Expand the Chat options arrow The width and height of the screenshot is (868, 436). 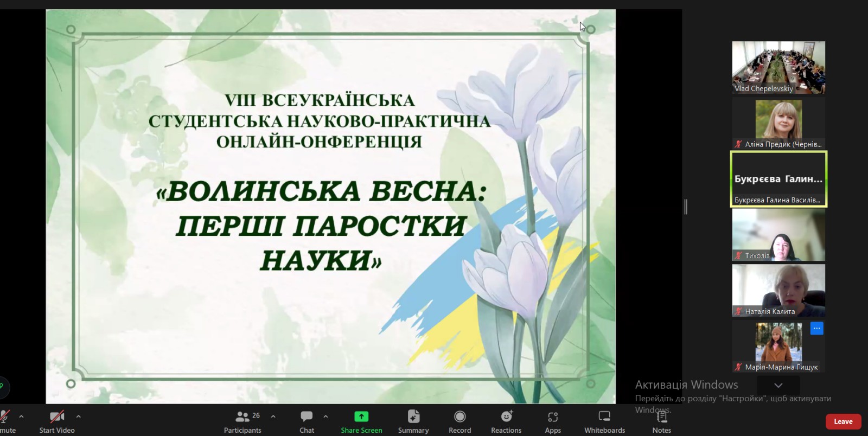click(325, 416)
